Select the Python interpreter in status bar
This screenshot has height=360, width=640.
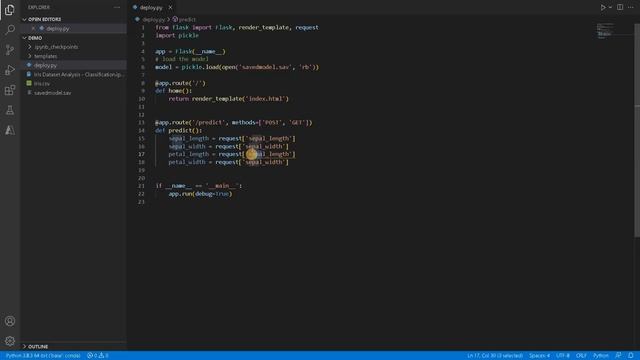point(43,356)
